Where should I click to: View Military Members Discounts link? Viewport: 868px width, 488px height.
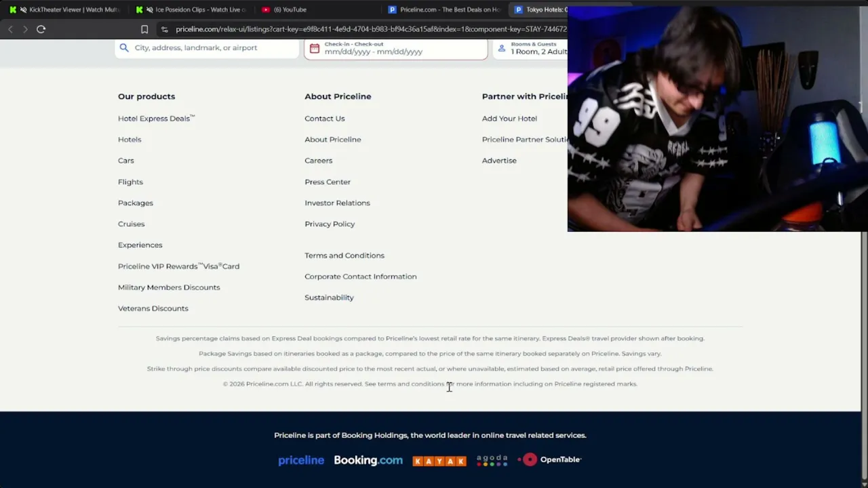[169, 287]
